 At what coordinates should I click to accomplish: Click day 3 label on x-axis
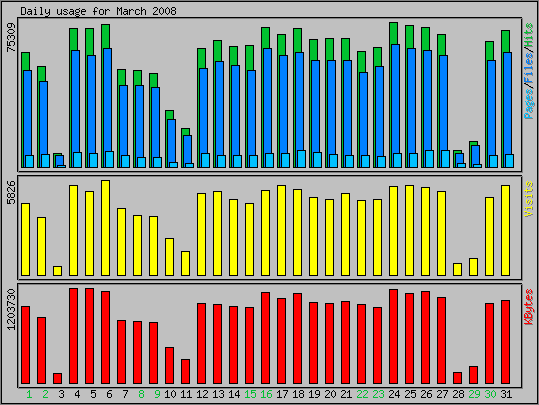coord(61,394)
